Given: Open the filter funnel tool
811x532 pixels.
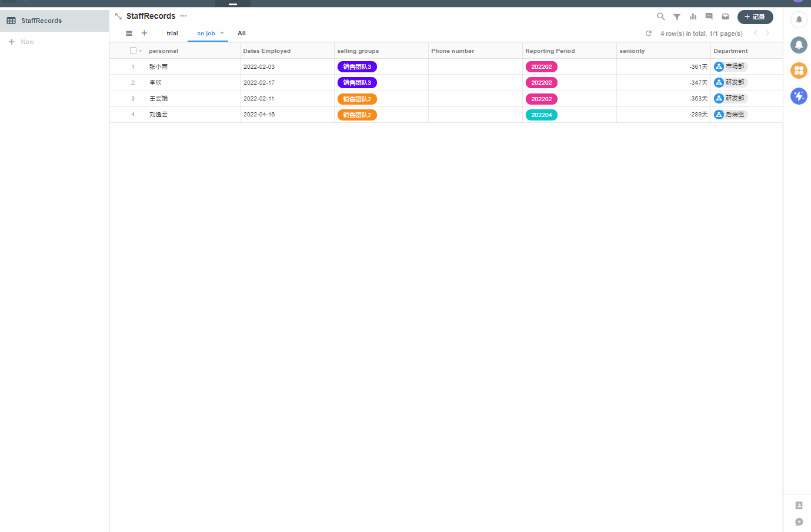Looking at the screenshot, I should click(677, 16).
